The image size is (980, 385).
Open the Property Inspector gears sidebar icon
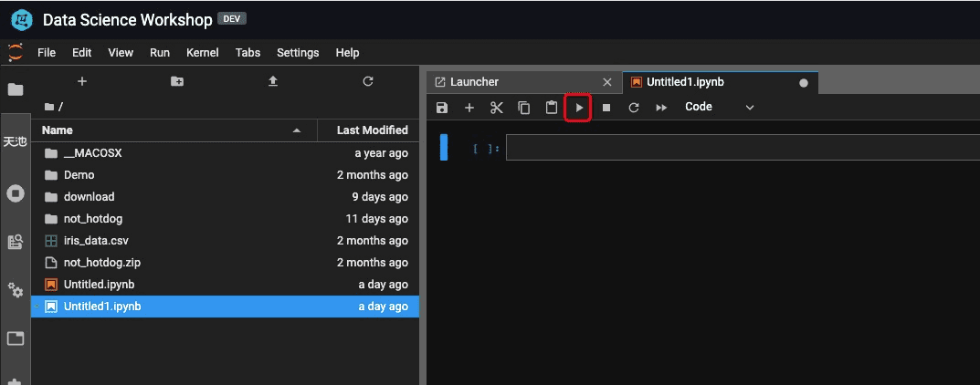click(x=16, y=290)
